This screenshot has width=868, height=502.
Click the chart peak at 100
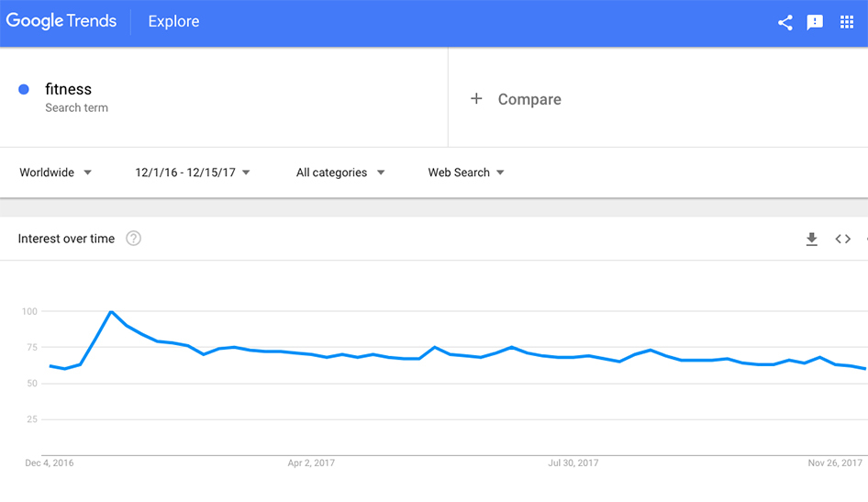(111, 312)
